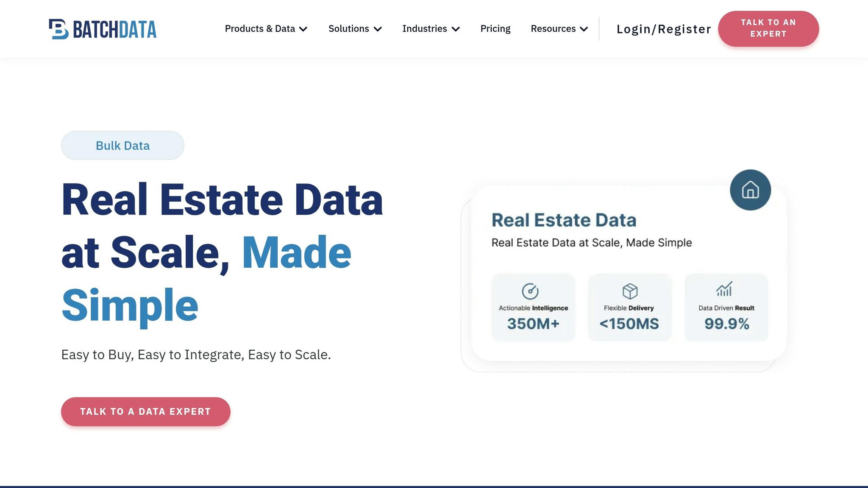The width and height of the screenshot is (868, 488).
Task: Click the 'Flexible Delivery' label
Action: click(x=629, y=308)
